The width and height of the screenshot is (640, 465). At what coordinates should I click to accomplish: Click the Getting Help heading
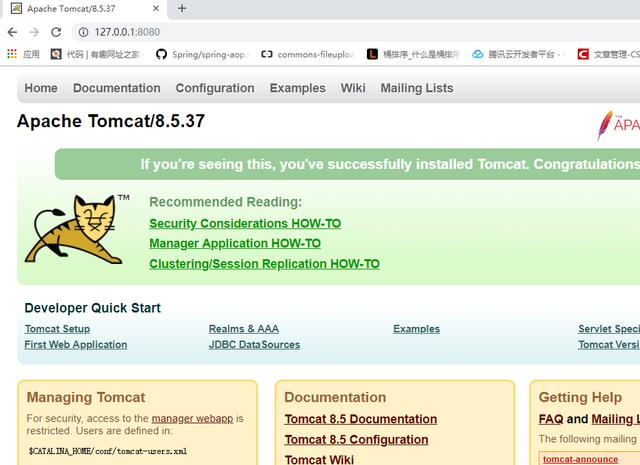pyautogui.click(x=580, y=397)
